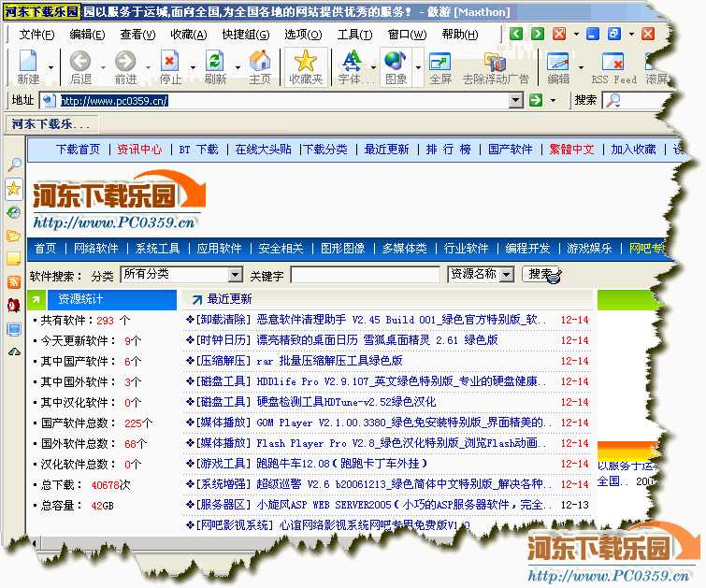Open sidebar yellow note icon
The width and height of the screenshot is (706, 588).
[x=14, y=259]
